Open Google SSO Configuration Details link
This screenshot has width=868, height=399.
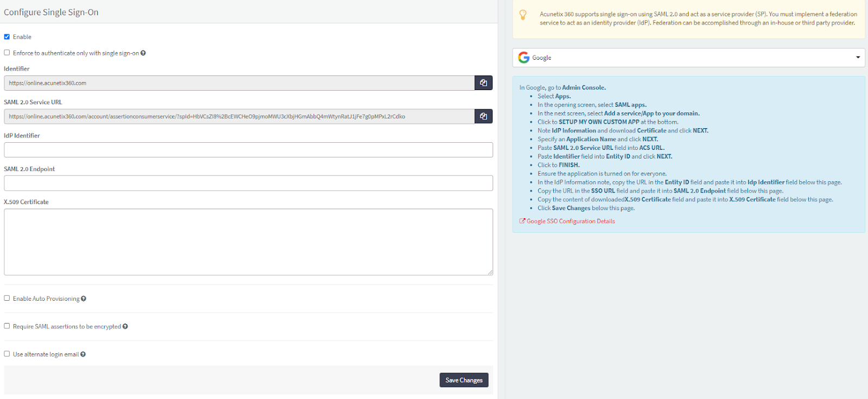[571, 221]
